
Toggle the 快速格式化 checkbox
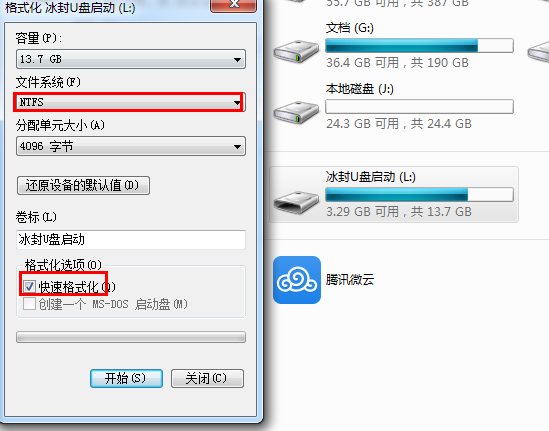pyautogui.click(x=29, y=286)
